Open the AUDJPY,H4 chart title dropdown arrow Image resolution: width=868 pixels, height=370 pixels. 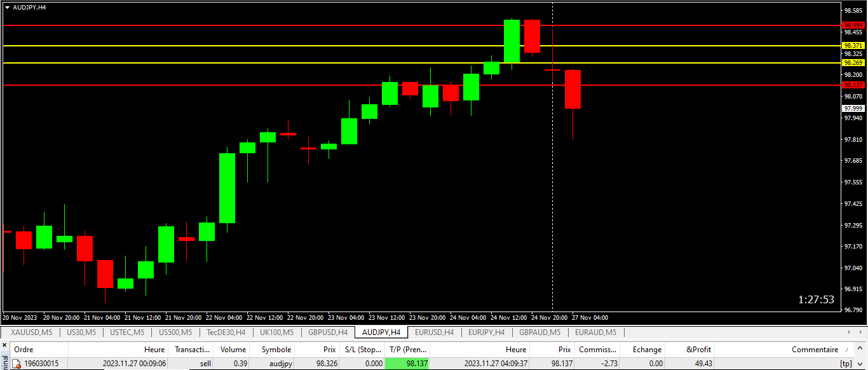[x=6, y=7]
